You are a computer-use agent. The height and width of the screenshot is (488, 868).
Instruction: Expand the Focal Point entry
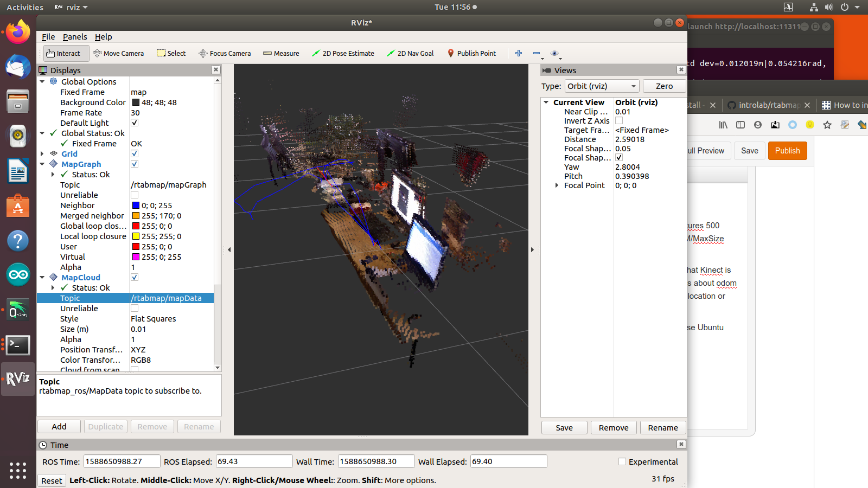(x=557, y=185)
